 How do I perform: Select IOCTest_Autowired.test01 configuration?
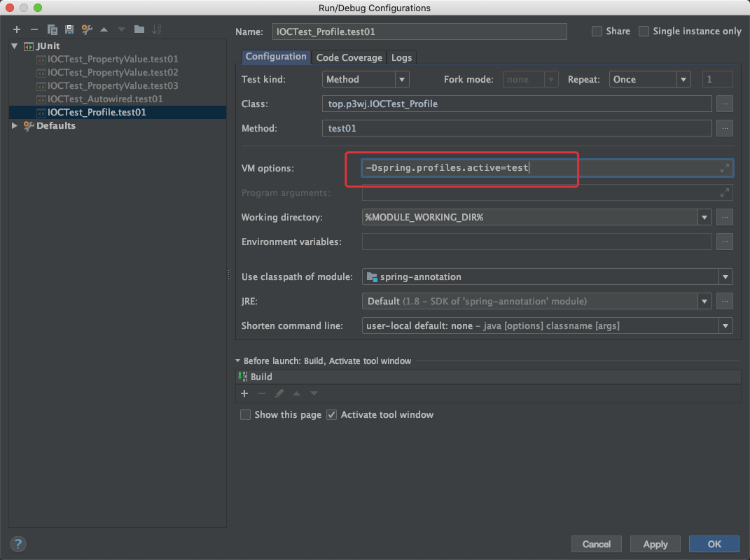point(118,99)
